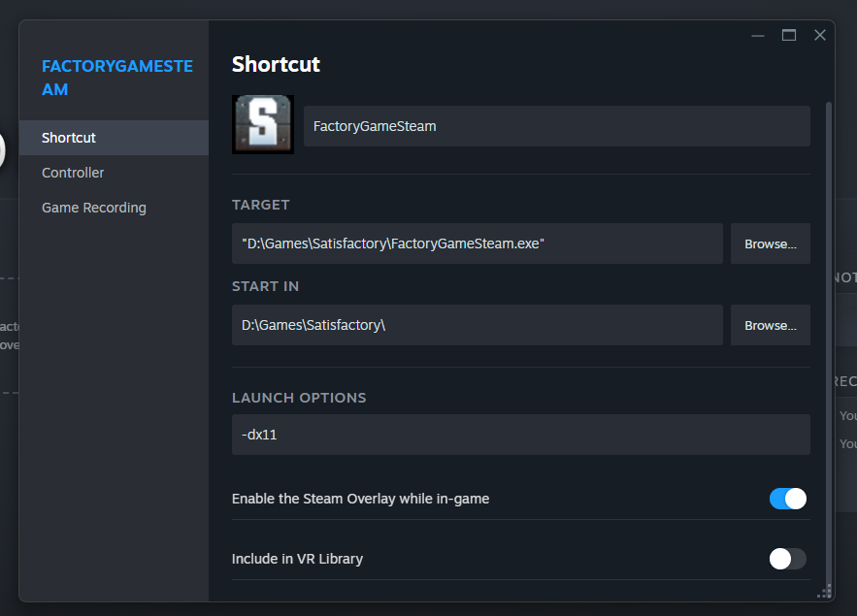The image size is (857, 616).
Task: Click the FactoryGameSteam shortcut icon image
Action: point(263,124)
